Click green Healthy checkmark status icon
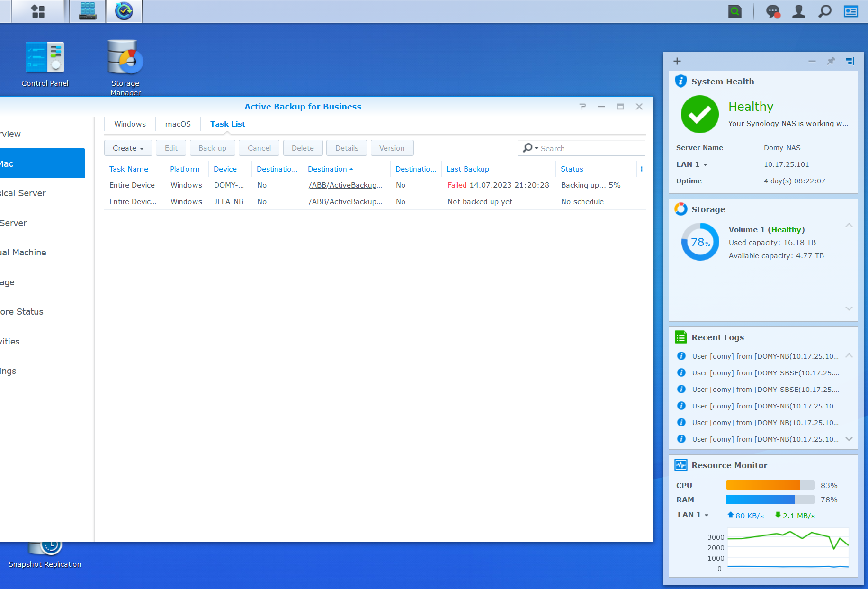The image size is (868, 589). coord(700,114)
